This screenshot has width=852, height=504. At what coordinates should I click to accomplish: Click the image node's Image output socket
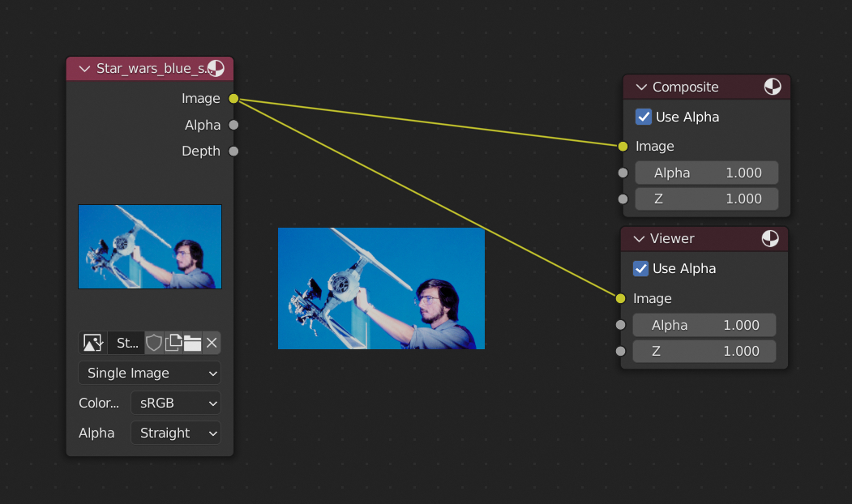[x=233, y=99]
